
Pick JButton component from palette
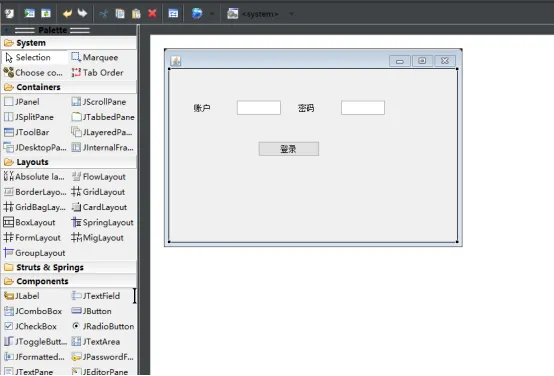[x=92, y=311]
